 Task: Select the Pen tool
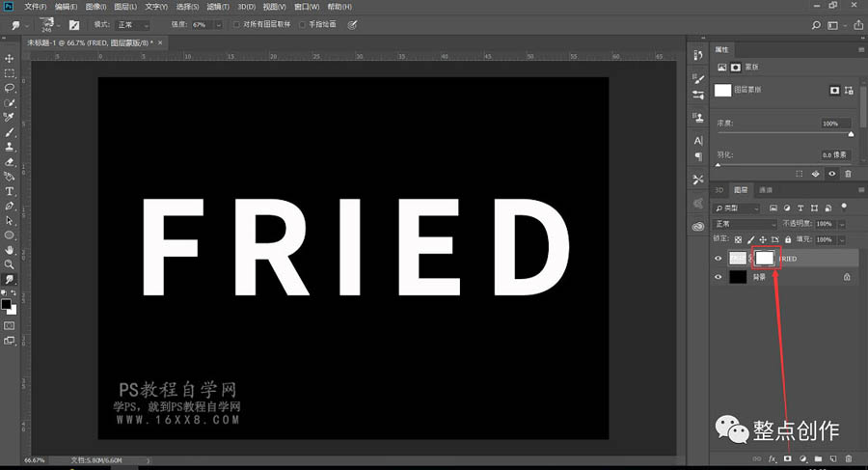click(x=10, y=206)
